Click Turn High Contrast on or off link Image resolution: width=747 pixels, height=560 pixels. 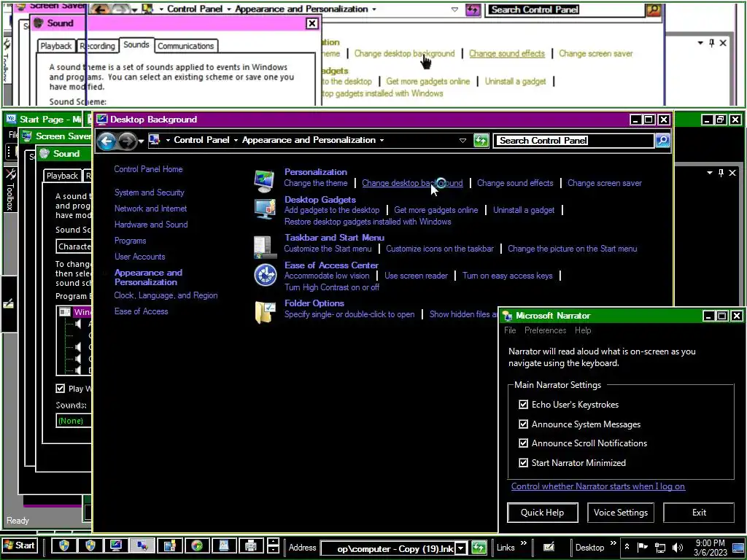332,287
